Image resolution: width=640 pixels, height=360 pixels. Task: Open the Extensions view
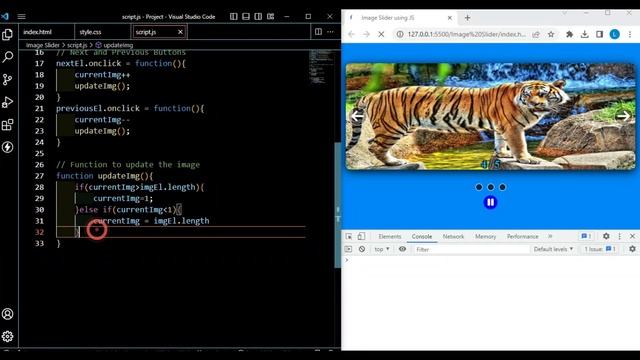pyautogui.click(x=7, y=124)
